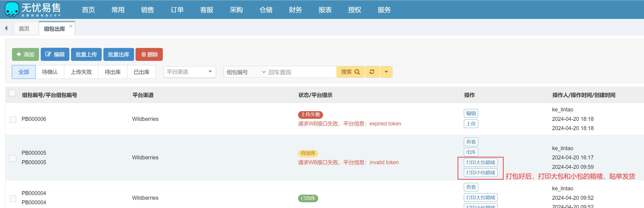Click 打印大包箱唛 for PB000005
Screen dimensions: 644x208
click(480, 162)
